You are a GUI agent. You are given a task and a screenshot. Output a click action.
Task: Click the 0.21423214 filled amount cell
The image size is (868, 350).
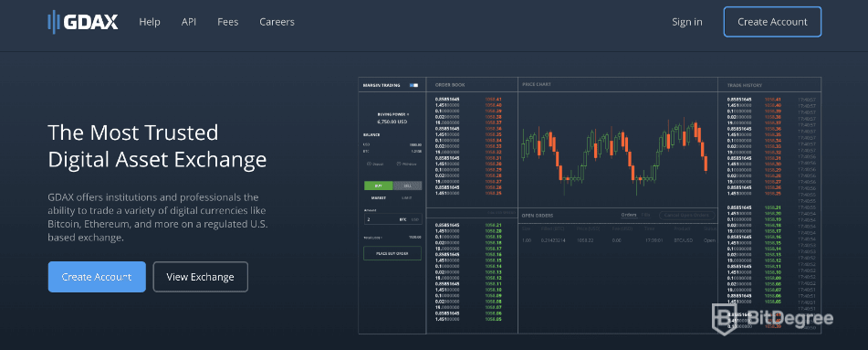point(553,240)
